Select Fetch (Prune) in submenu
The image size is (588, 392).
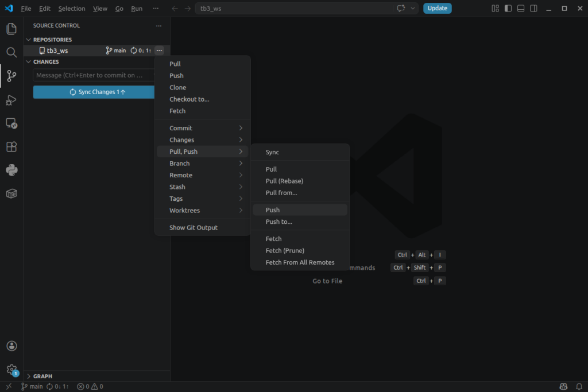(300, 251)
